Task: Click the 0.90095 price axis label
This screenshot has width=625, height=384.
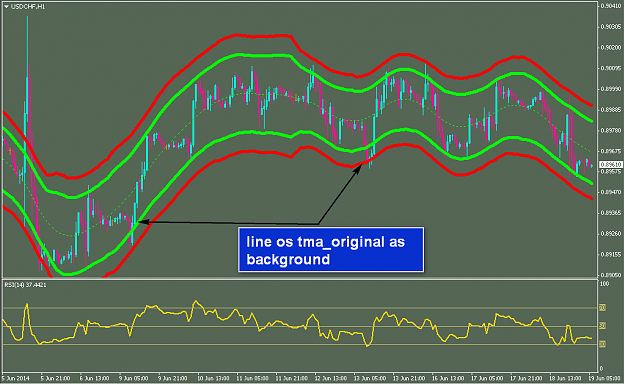Action: point(611,68)
